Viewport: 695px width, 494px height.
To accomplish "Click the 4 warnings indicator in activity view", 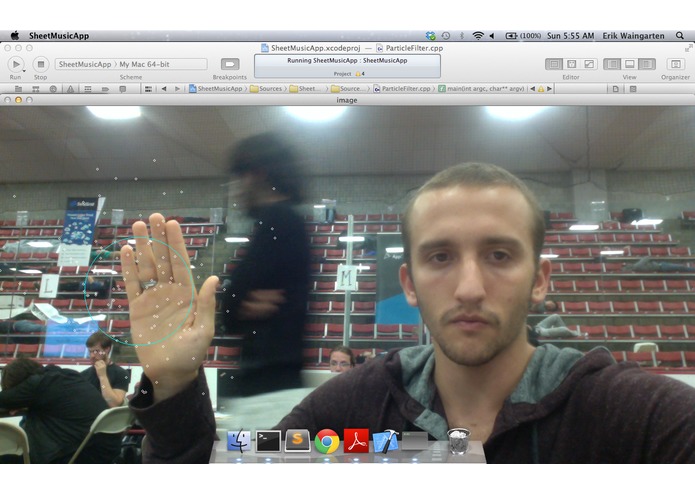I will click(360, 74).
